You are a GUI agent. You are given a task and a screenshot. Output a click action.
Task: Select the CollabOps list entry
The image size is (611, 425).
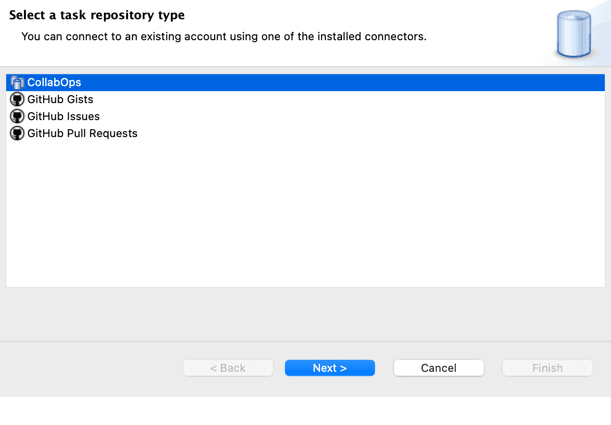[x=306, y=83]
